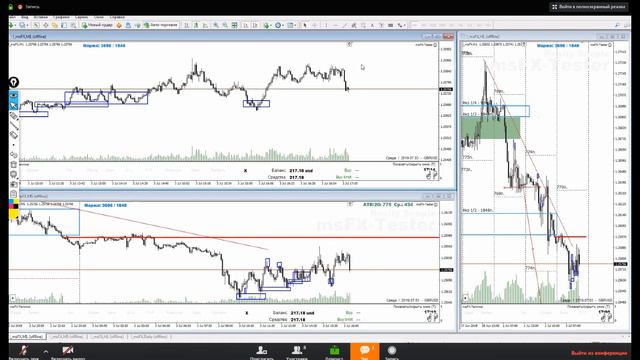Click Buy in the lower-left chart panel
640x360 pixels.
349,313
